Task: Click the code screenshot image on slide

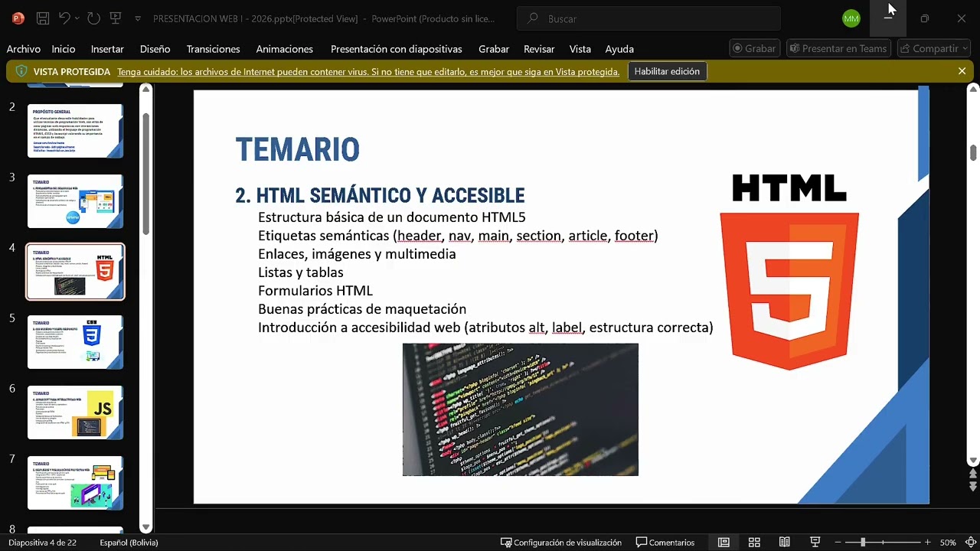Action: (x=521, y=409)
